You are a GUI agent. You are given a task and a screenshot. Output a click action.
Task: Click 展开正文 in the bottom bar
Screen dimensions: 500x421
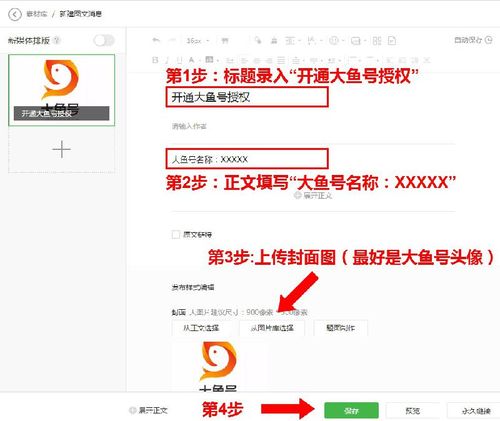click(148, 410)
